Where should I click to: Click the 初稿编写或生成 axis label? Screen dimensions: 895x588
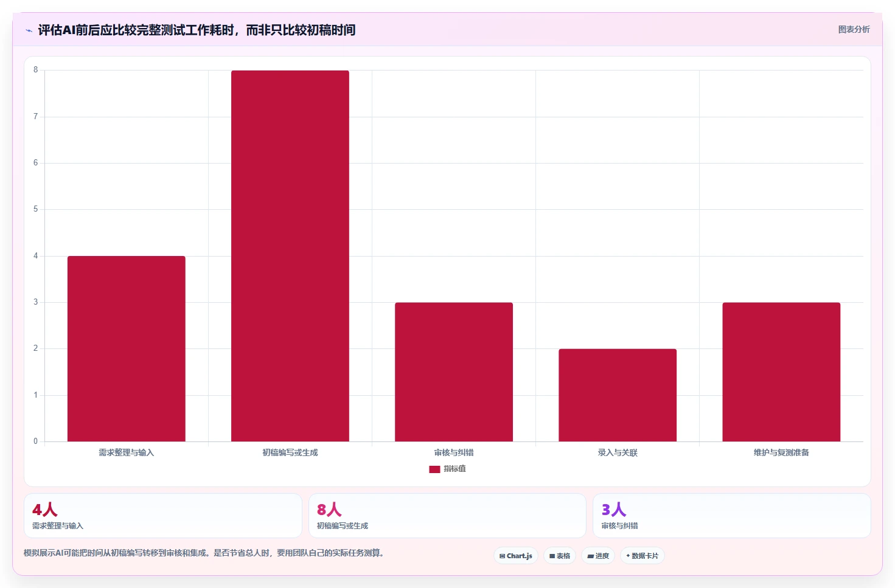point(290,452)
